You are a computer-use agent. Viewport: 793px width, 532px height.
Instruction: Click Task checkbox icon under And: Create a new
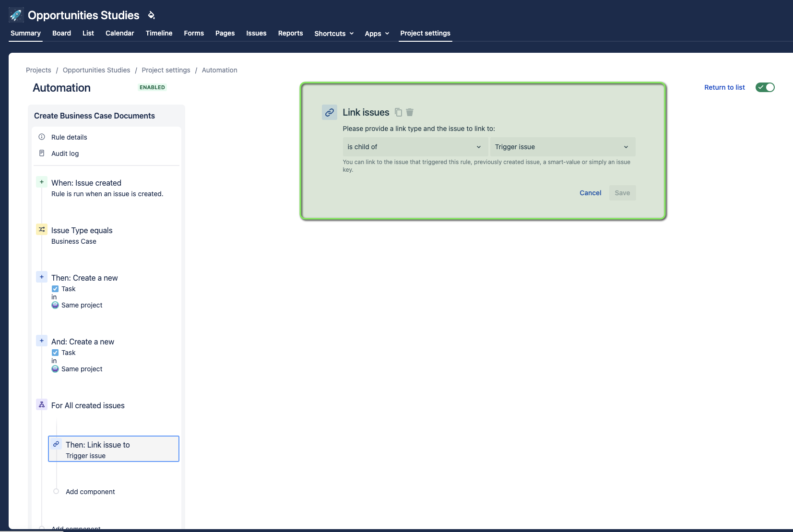pos(55,353)
